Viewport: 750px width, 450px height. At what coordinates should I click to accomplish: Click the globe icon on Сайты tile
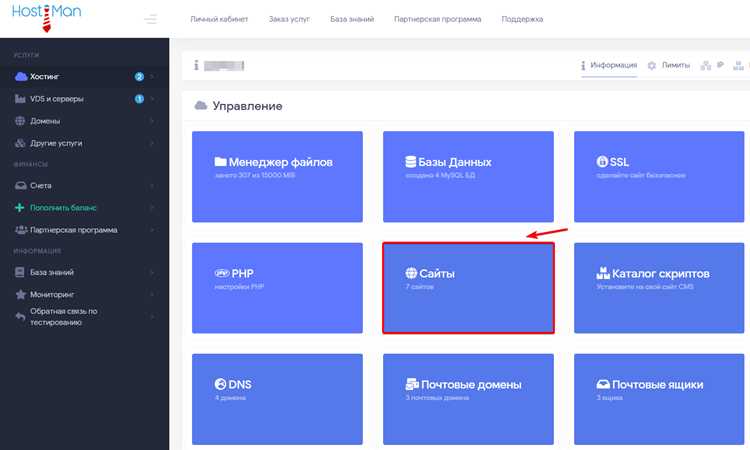411,273
